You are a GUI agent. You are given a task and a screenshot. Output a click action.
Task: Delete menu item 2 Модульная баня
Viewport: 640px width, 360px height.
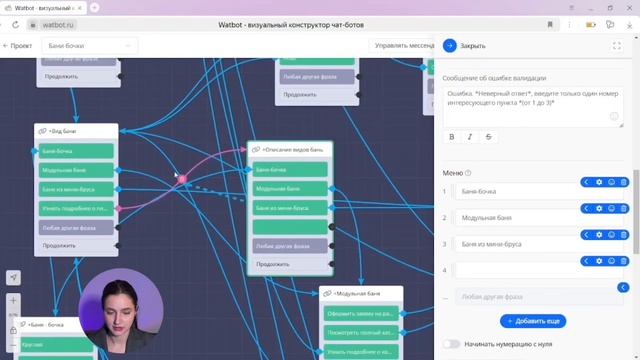pyautogui.click(x=623, y=209)
